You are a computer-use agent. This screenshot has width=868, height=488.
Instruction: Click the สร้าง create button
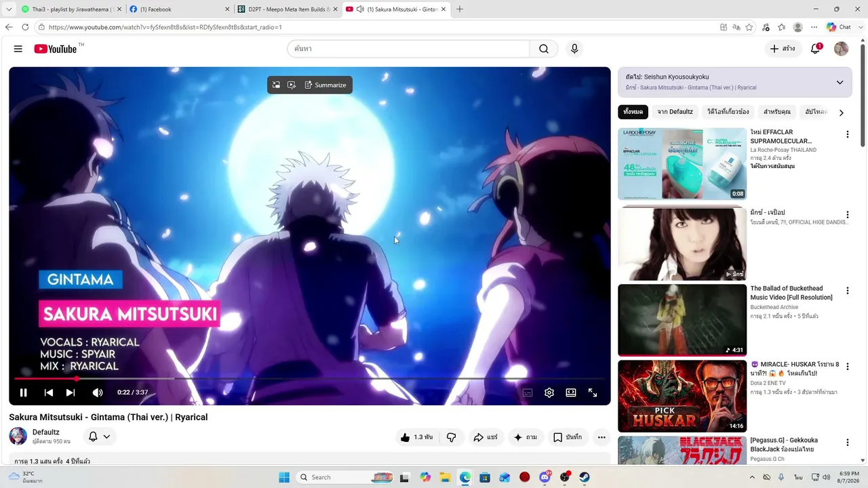point(783,49)
